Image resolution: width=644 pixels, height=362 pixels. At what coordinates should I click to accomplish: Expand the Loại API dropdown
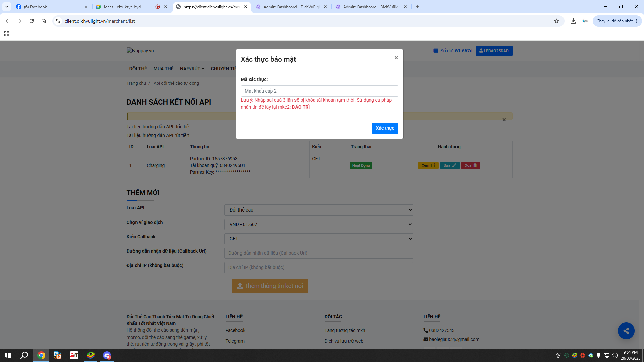click(318, 210)
